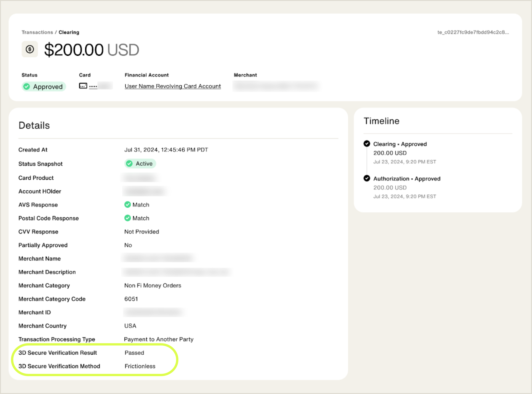Viewport: 532px width, 394px height.
Task: Open the User Name Revolving Card Account link
Action: click(x=172, y=86)
